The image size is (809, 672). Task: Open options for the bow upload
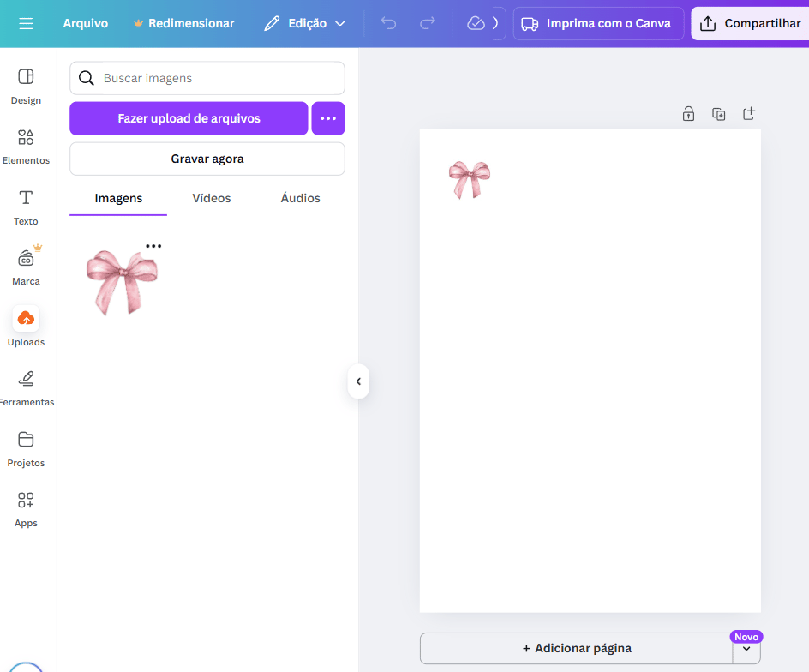point(153,246)
